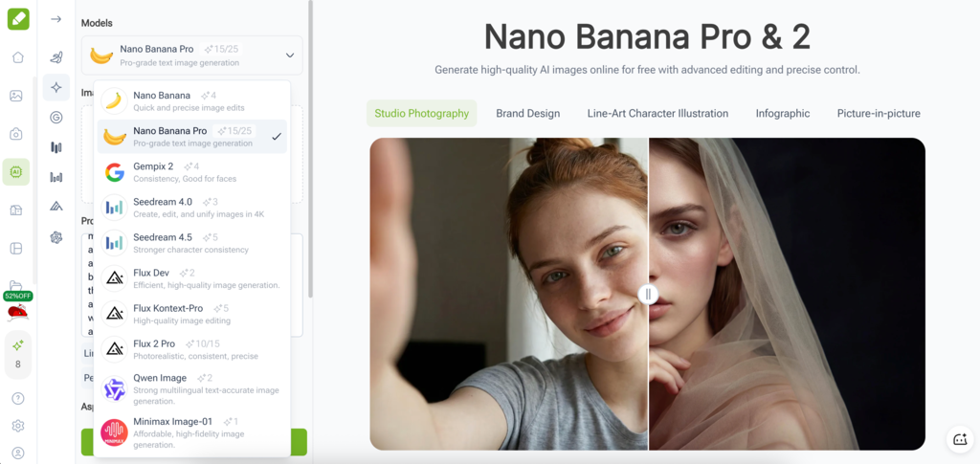Choose Nano Banana model option
The width and height of the screenshot is (980, 464).
[x=191, y=101]
